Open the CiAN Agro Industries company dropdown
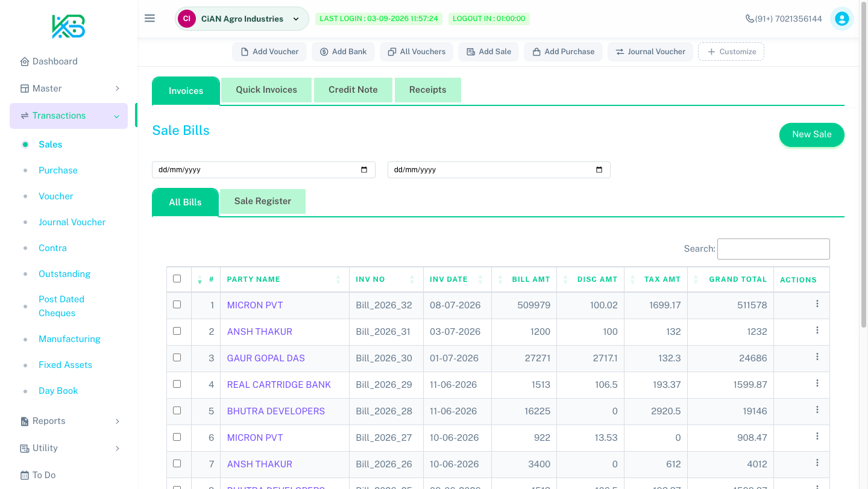This screenshot has width=868, height=489. click(242, 19)
